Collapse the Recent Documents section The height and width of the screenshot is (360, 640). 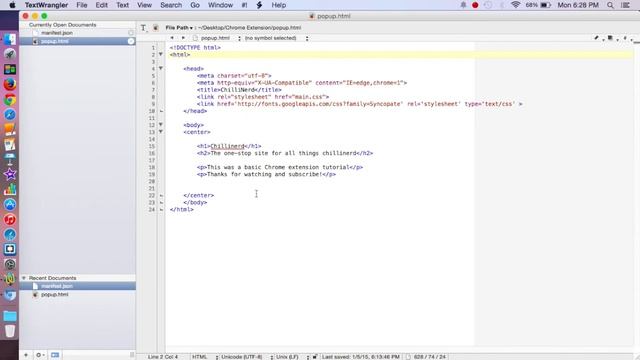(x=24, y=278)
